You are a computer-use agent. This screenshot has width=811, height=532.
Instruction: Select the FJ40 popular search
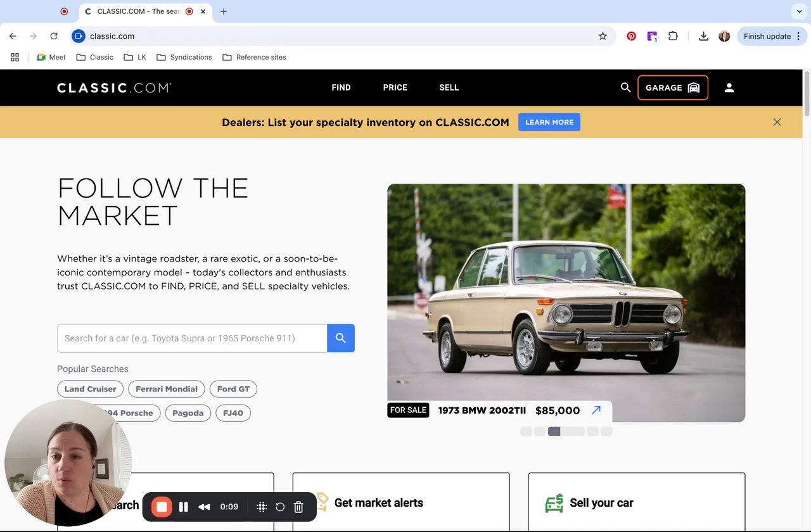233,413
